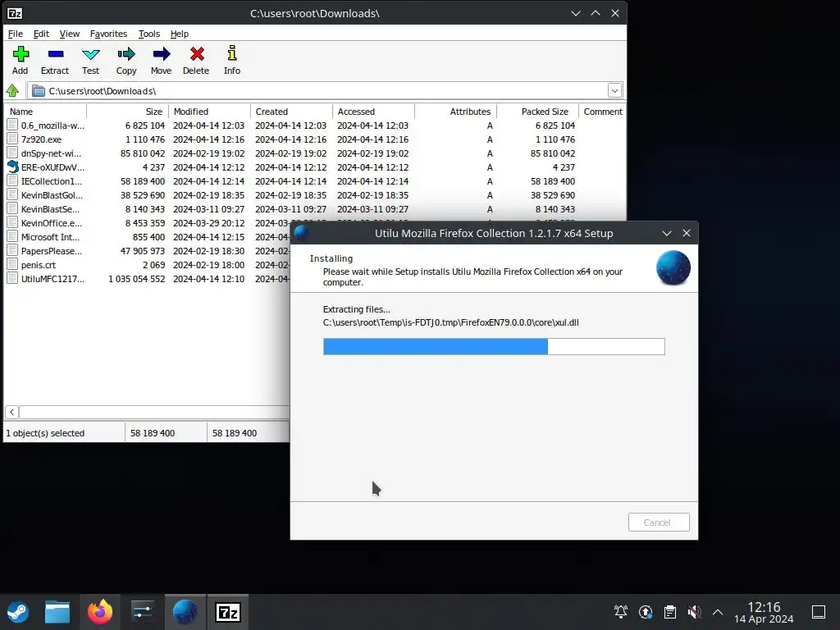Open the Help menu

point(180,34)
